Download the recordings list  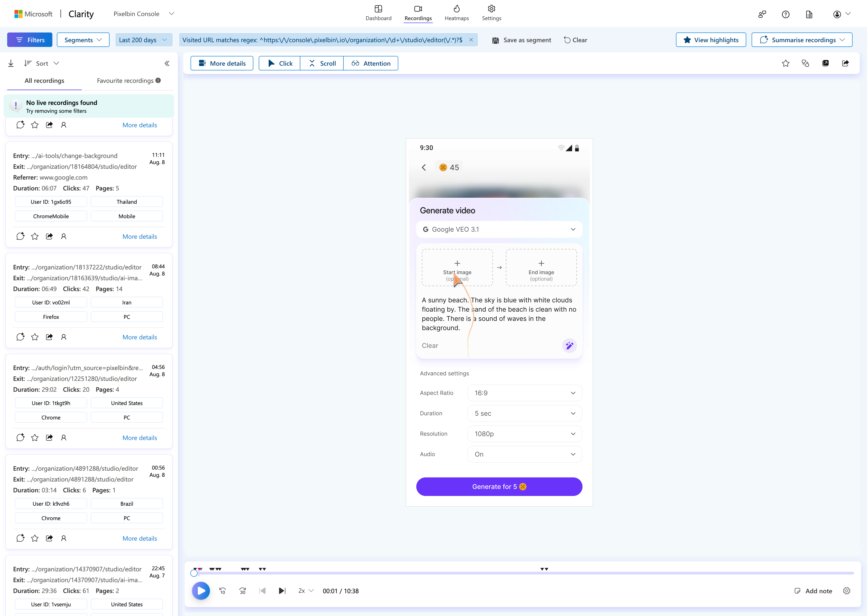tap(11, 63)
